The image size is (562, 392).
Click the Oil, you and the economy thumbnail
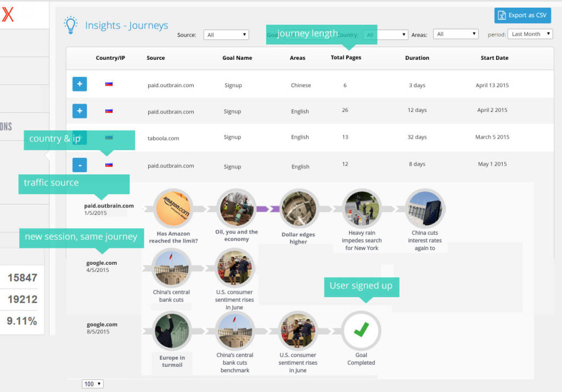click(236, 209)
